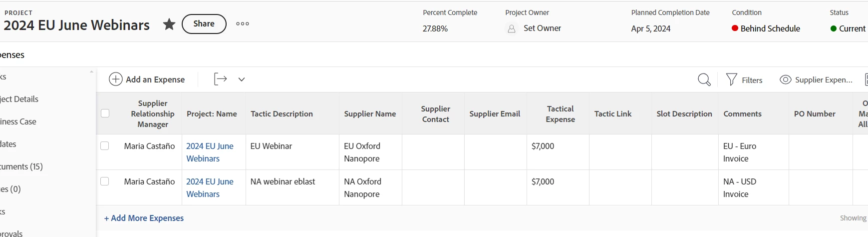Open the three-dot more options menu
Image resolution: width=868 pixels, height=237 pixels.
[243, 24]
